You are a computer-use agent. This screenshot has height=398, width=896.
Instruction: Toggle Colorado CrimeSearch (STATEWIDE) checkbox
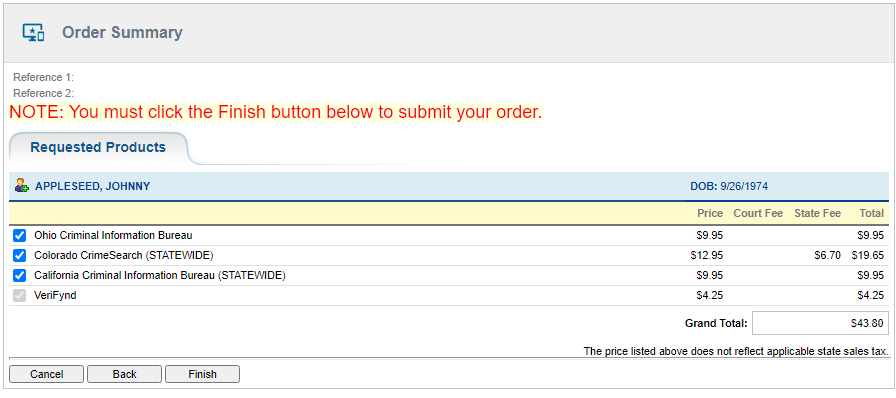(19, 255)
